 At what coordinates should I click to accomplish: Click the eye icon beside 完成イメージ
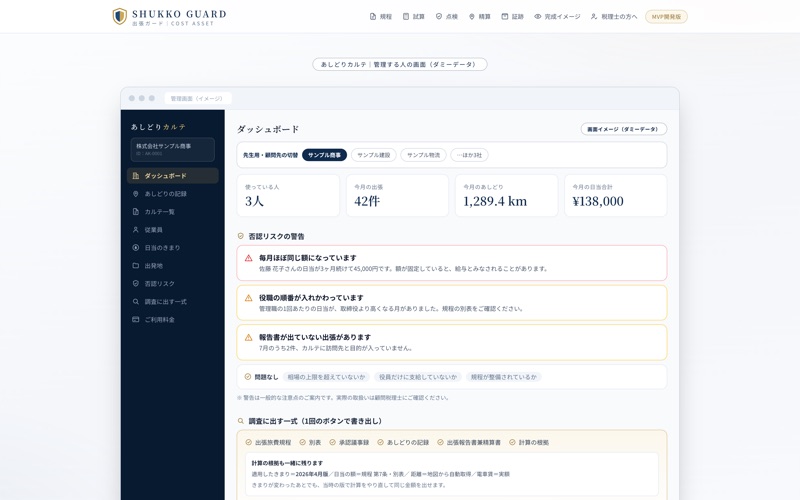coord(538,17)
